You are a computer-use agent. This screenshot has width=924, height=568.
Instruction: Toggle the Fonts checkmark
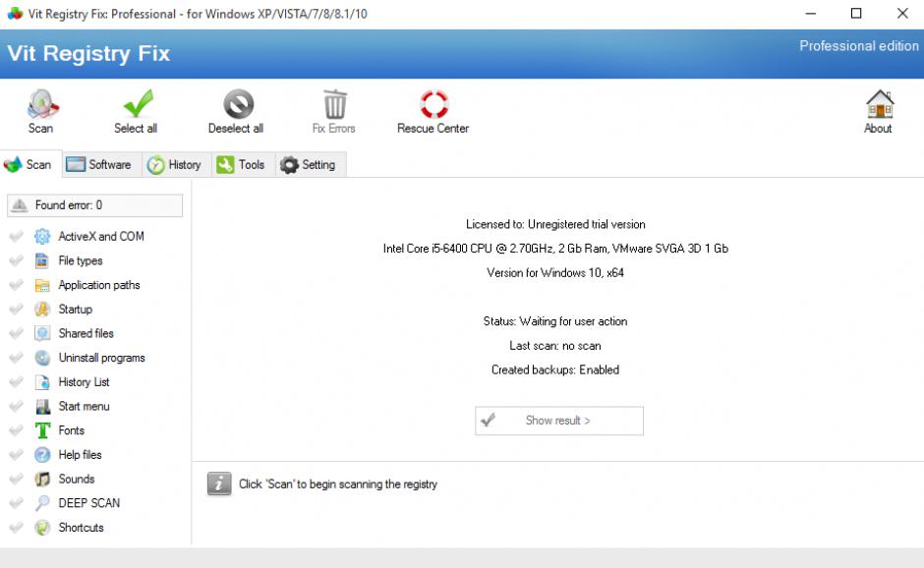click(x=16, y=430)
